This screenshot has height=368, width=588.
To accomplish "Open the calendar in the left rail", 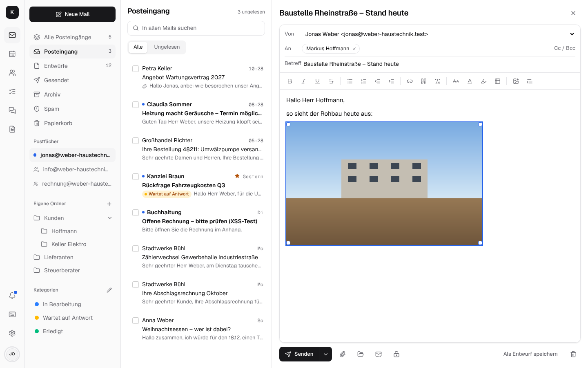I will pos(12,54).
